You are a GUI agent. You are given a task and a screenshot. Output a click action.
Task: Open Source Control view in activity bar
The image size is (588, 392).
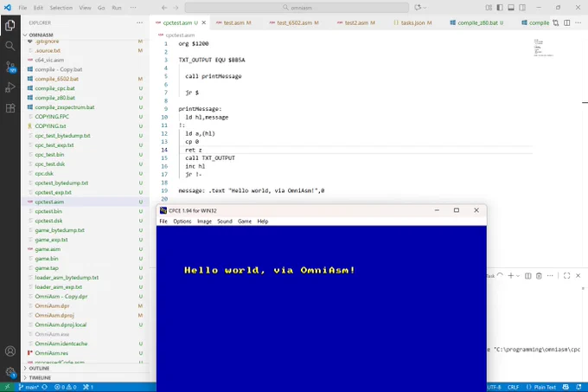click(10, 67)
